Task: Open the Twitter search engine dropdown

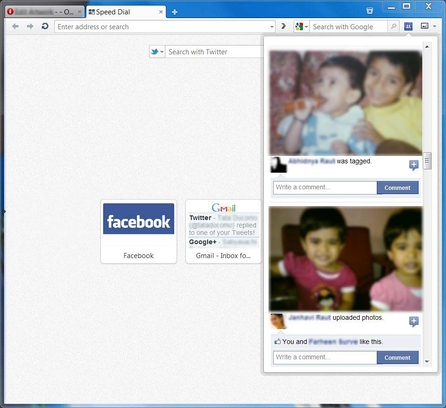Action: (x=157, y=52)
